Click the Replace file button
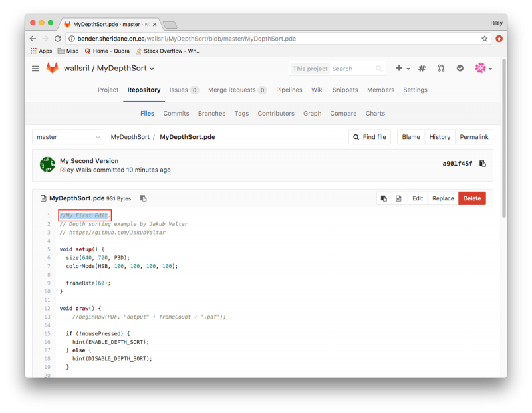This screenshot has height=413, width=532. point(443,198)
